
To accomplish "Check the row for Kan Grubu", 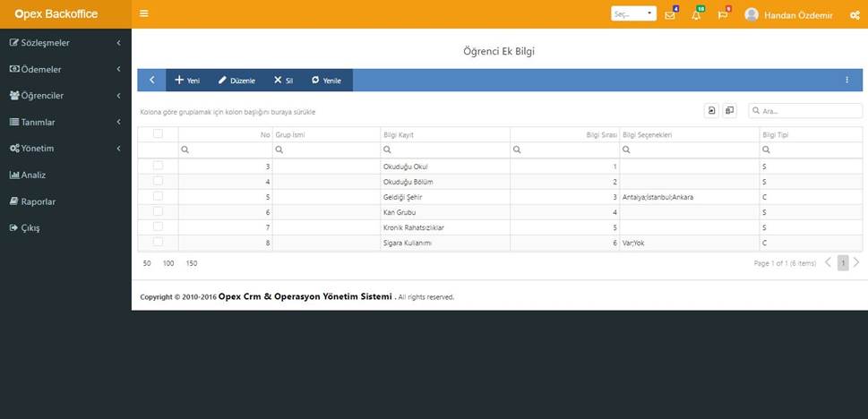I will click(159, 211).
